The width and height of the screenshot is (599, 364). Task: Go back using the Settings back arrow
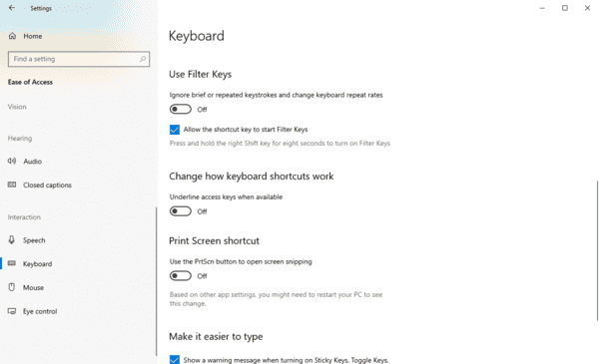click(12, 8)
